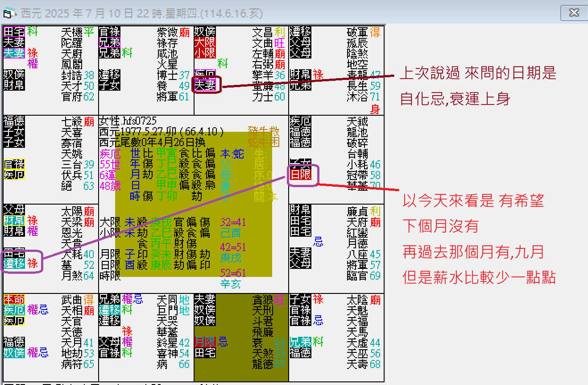Select the yellow-bordered 本命 badge bottom-left
The width and height of the screenshot is (588, 385).
click(x=14, y=300)
